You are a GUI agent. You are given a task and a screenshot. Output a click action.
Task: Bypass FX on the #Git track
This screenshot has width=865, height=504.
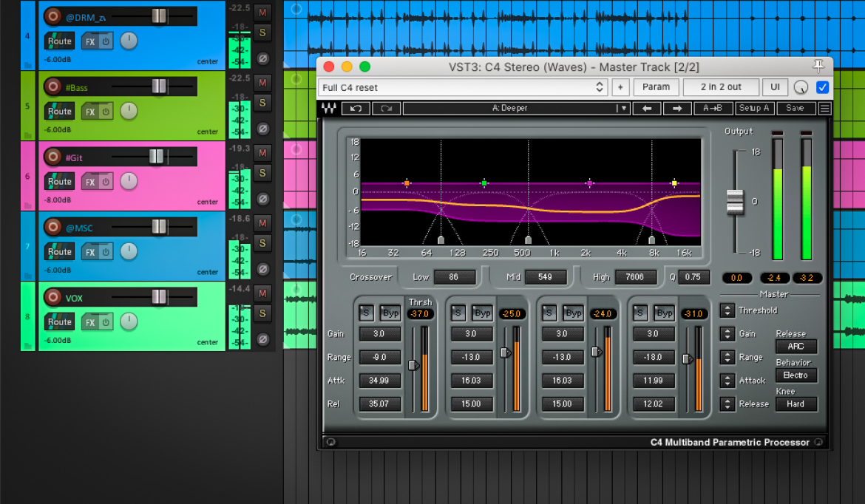106,181
